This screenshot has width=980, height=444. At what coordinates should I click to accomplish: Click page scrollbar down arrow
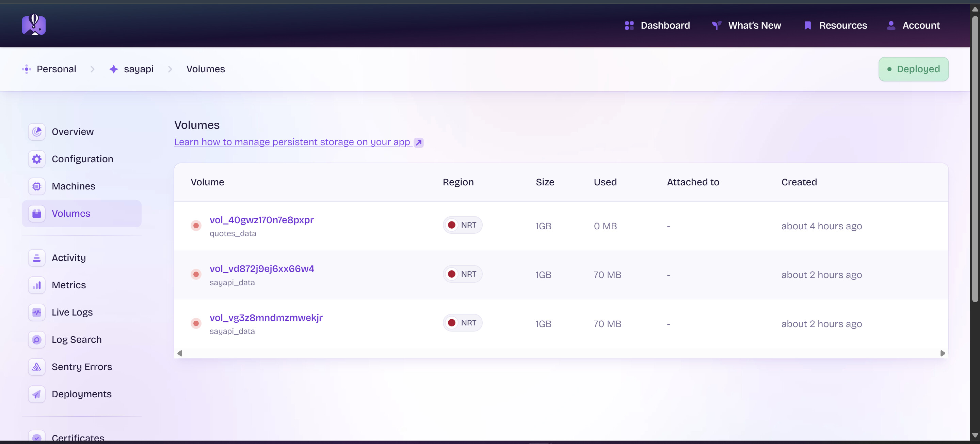975,435
